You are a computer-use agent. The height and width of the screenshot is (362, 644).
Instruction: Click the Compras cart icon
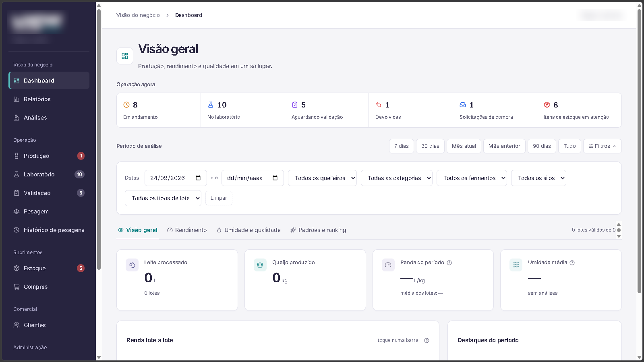(x=17, y=287)
